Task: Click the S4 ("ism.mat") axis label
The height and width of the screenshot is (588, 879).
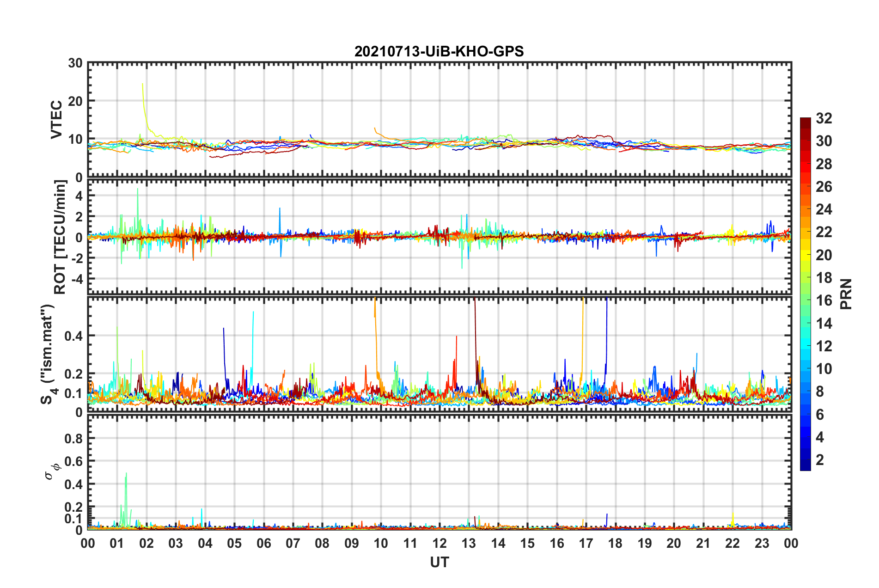Action: point(48,354)
